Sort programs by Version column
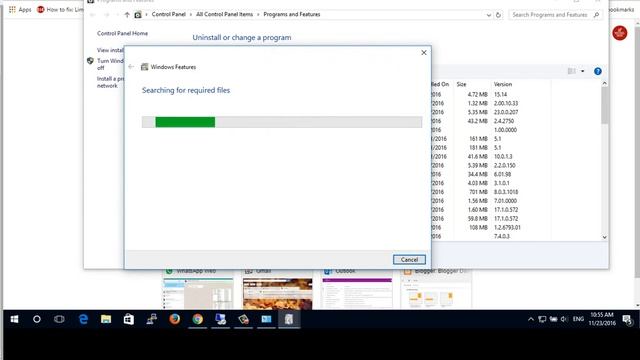The image size is (640, 360). pyautogui.click(x=503, y=84)
